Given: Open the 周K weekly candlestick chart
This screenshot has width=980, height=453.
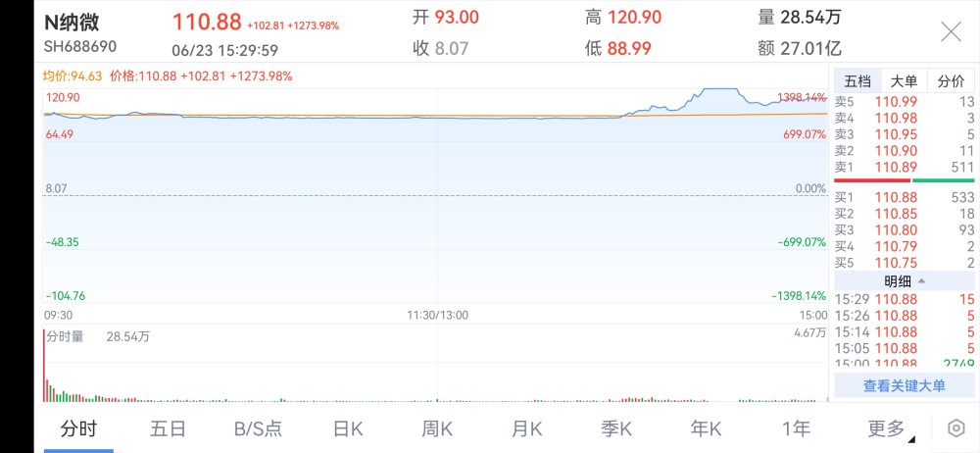Looking at the screenshot, I should [437, 428].
